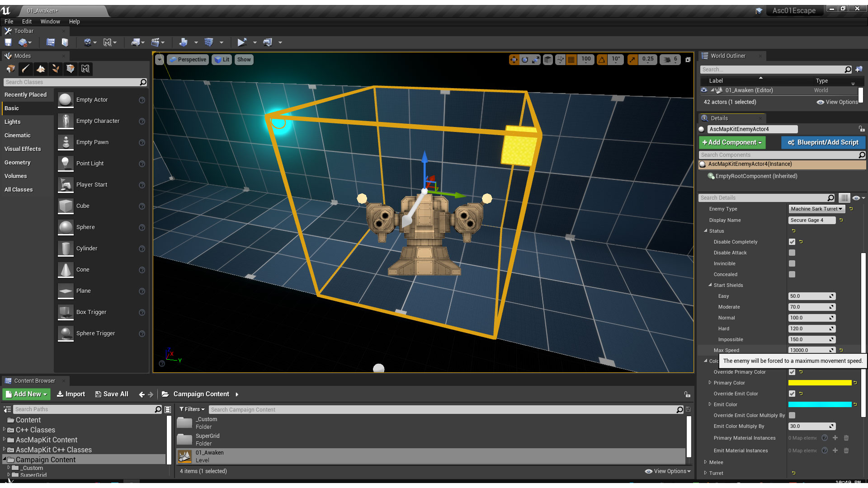Enable the Concealed checkbox
The width and height of the screenshot is (868, 488).
coord(792,274)
